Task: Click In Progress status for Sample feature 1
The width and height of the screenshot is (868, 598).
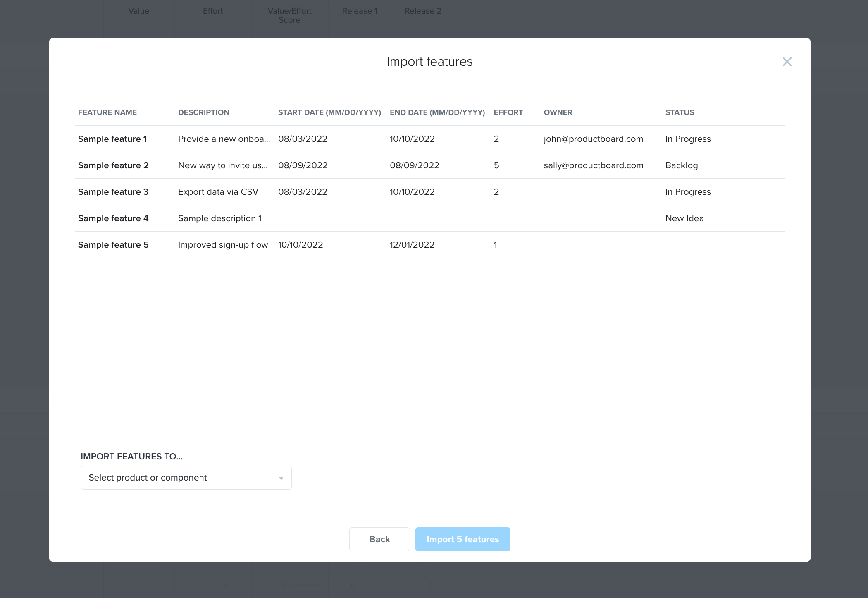Action: click(688, 139)
